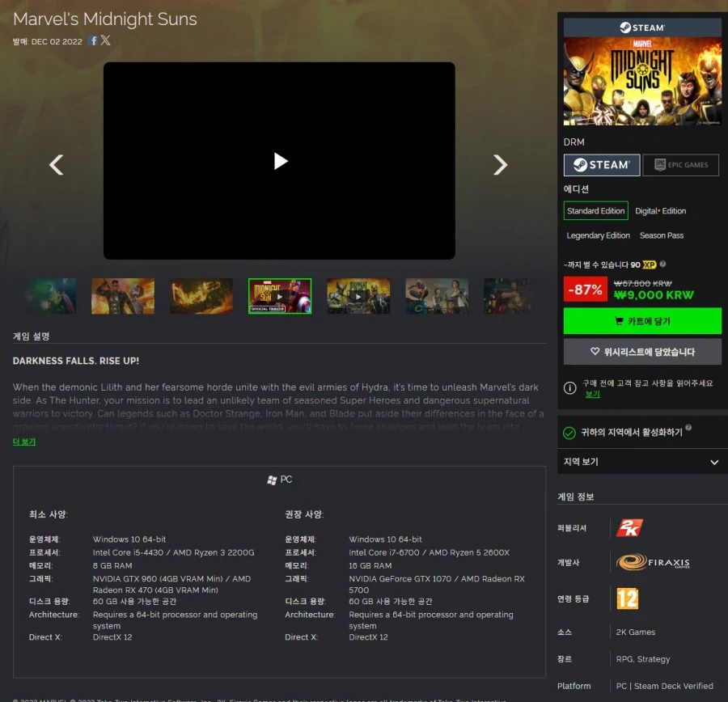Expand the description with 더 보기
Image resolution: width=728 pixels, height=702 pixels.
coord(24,442)
